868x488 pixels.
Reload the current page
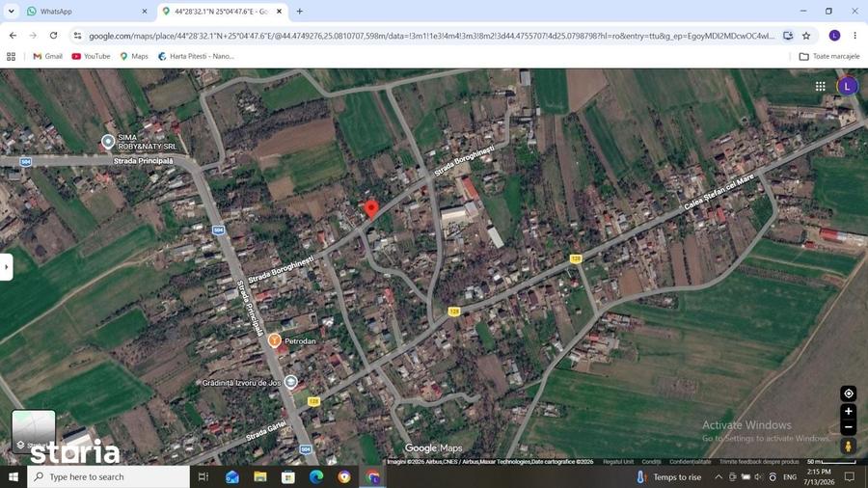click(x=53, y=36)
